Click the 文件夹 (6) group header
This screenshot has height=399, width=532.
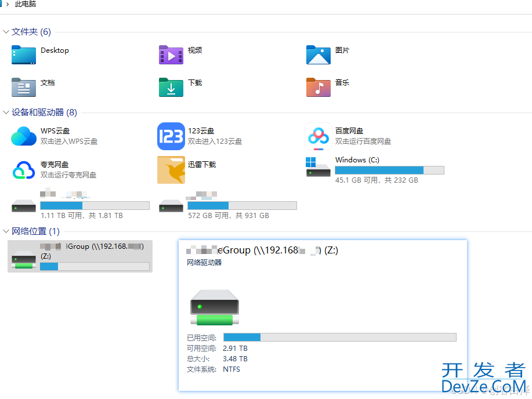[x=31, y=32]
